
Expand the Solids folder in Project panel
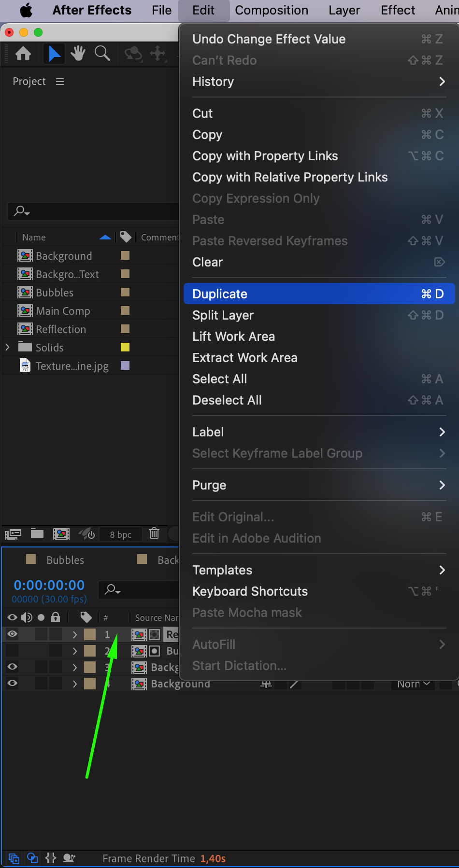click(7, 347)
